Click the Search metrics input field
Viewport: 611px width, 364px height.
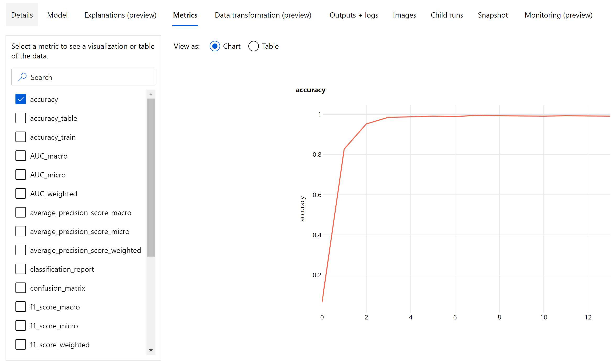83,77
